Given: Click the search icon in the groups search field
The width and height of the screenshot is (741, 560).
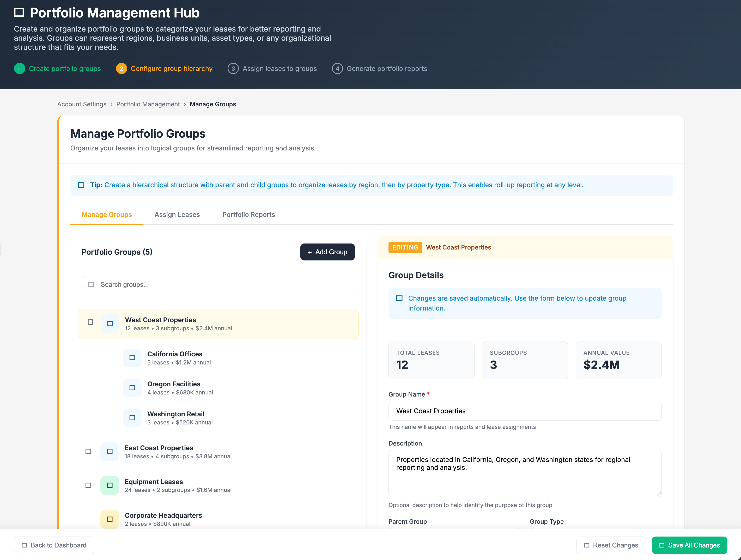Looking at the screenshot, I should (x=91, y=284).
